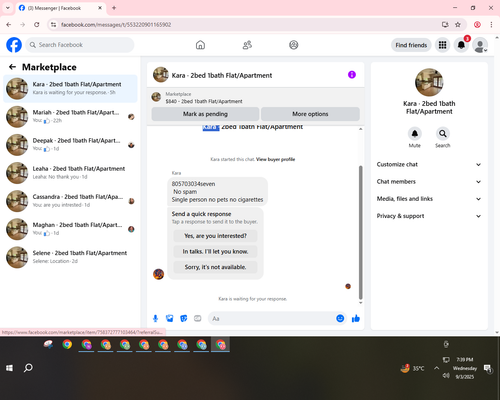Image resolution: width=500 pixels, height=400 pixels.
Task: Open Windows taskbar search
Action: 28,368
